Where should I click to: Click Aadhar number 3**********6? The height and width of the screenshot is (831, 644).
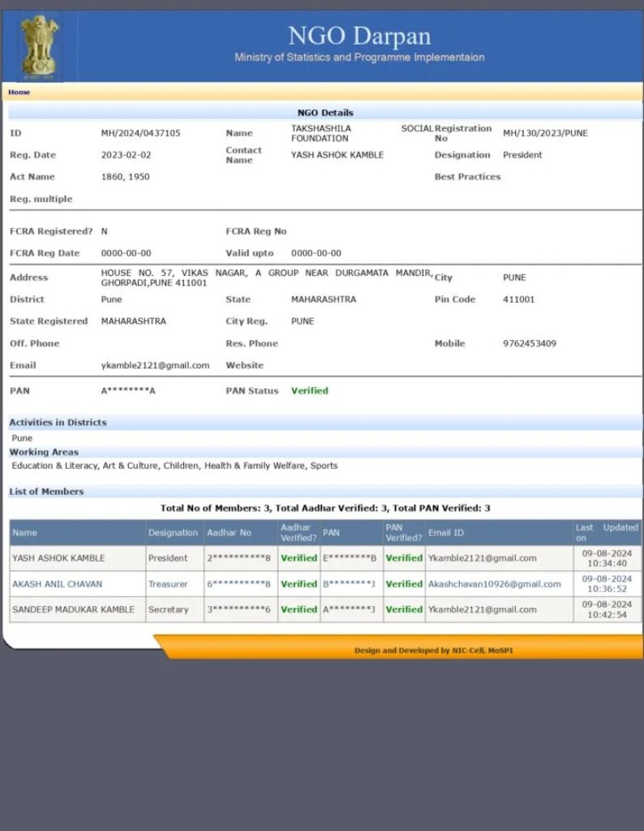coord(238,609)
